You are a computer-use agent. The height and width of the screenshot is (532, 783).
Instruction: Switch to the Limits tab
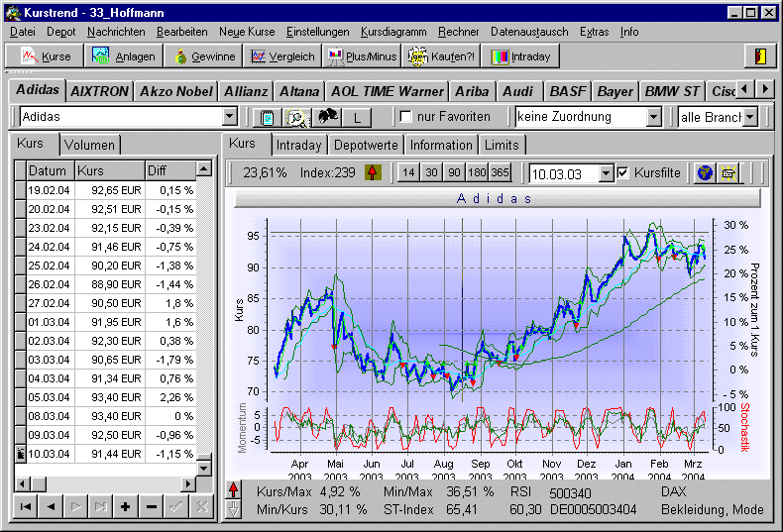pos(502,146)
